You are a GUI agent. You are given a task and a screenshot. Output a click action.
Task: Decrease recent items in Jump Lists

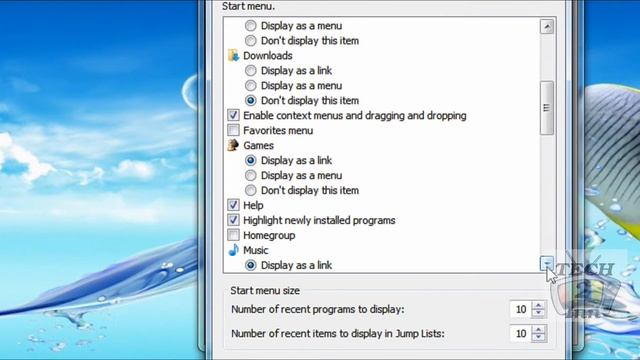pyautogui.click(x=538, y=338)
